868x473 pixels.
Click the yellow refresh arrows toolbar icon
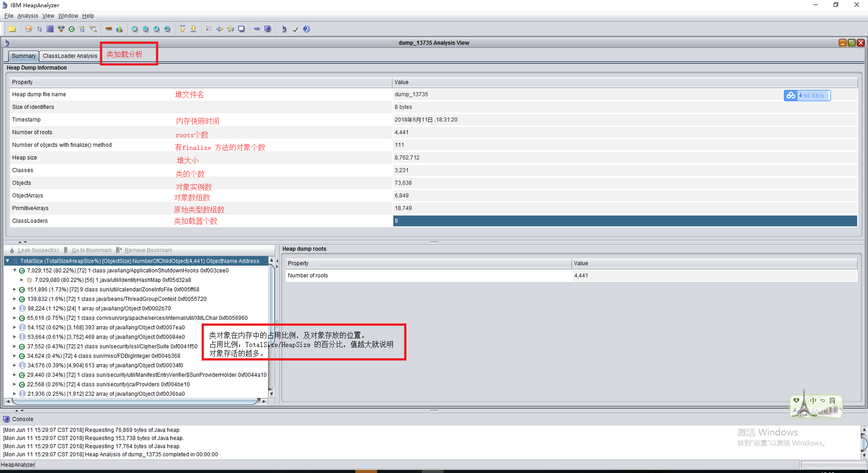point(231,29)
